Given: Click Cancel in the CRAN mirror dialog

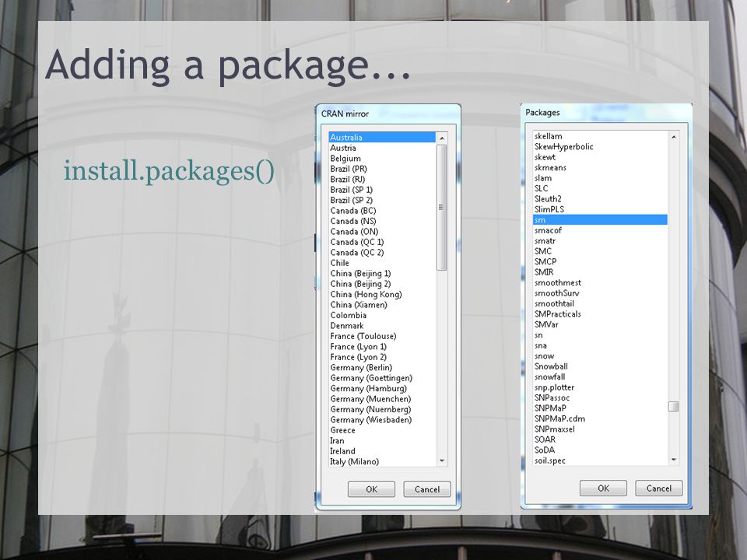Looking at the screenshot, I should [x=427, y=489].
